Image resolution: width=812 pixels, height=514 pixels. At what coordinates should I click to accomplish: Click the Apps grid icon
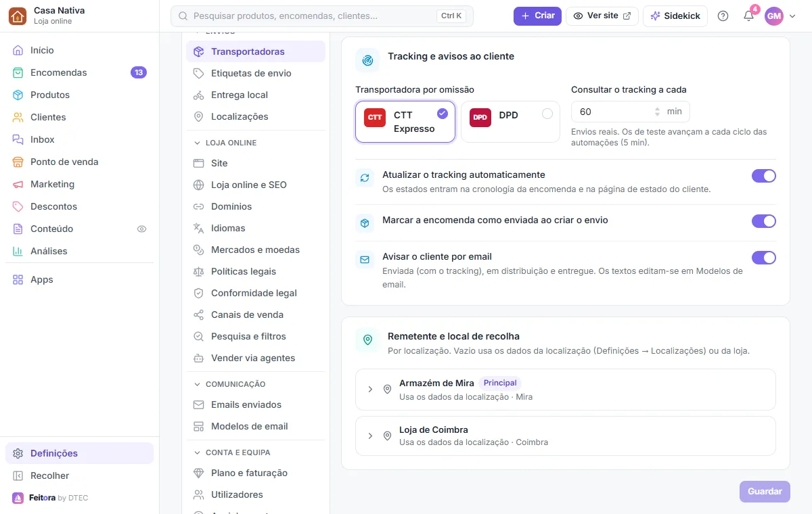pos(18,279)
